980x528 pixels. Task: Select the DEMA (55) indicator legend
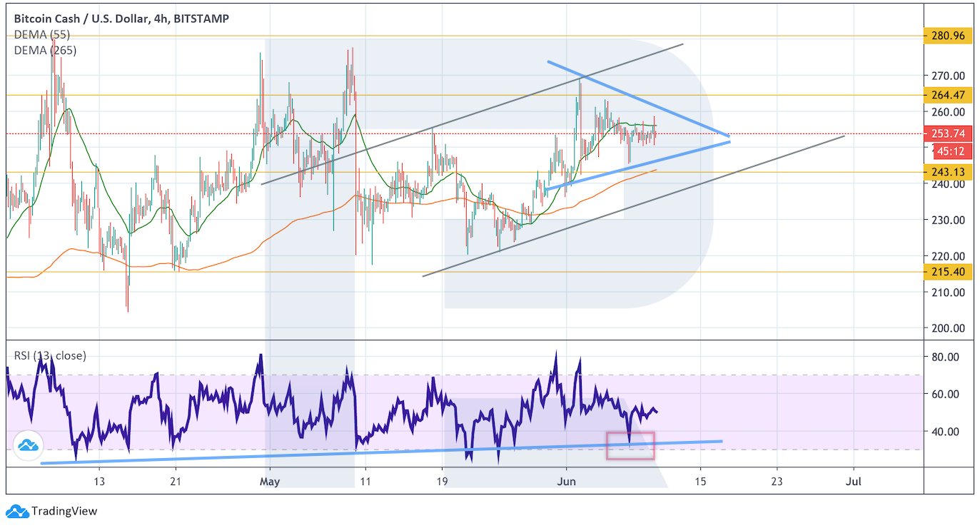(42, 35)
